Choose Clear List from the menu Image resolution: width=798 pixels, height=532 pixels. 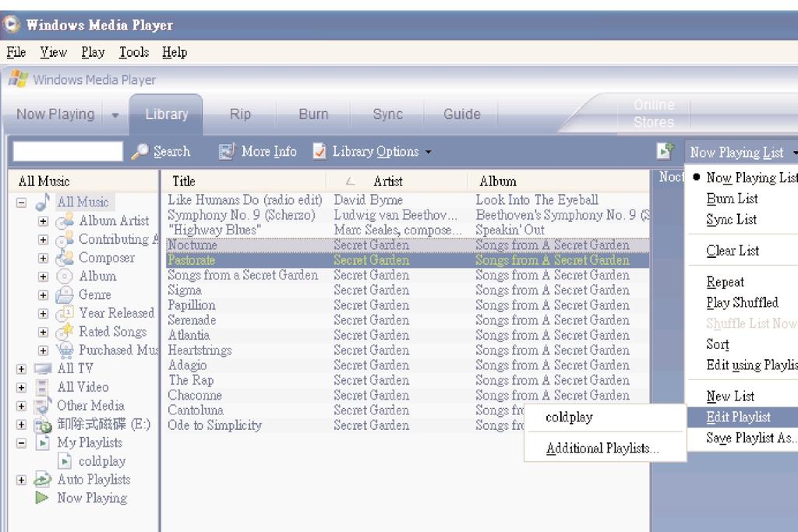pos(733,250)
